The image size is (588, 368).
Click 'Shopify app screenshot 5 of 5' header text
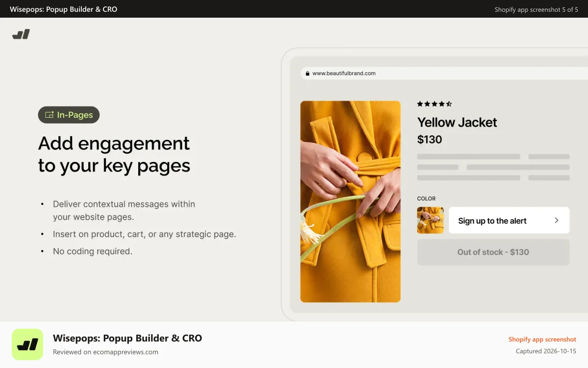tap(537, 9)
